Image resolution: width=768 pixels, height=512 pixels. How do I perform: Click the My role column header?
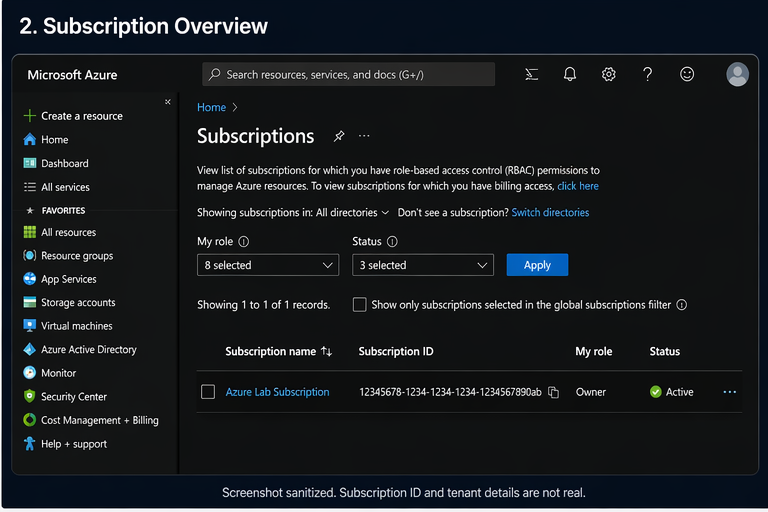coord(594,351)
